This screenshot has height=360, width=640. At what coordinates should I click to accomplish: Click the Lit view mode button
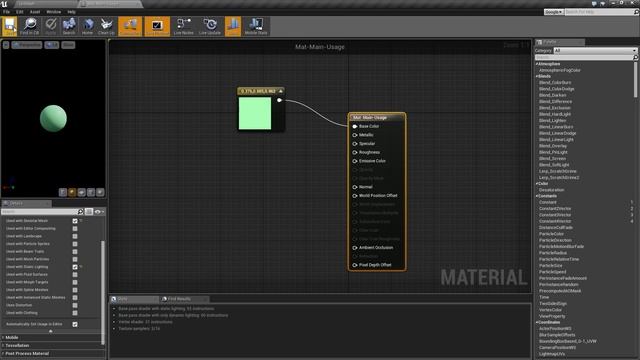[x=51, y=45]
